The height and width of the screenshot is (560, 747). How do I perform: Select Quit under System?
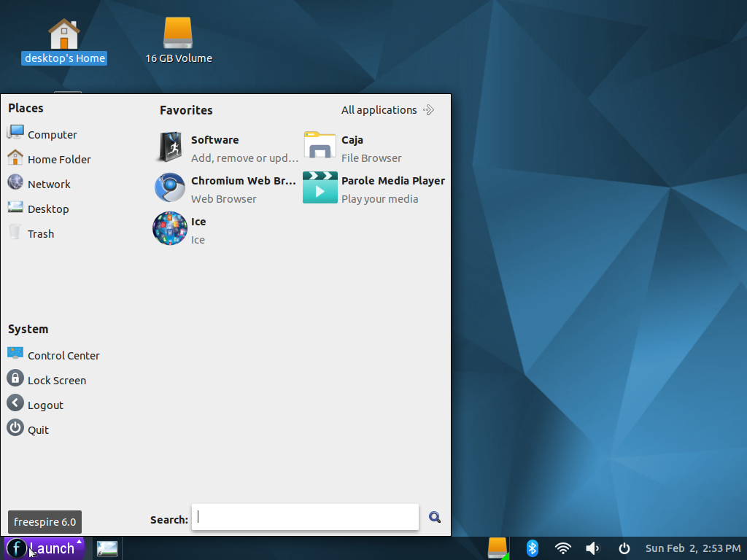click(36, 429)
